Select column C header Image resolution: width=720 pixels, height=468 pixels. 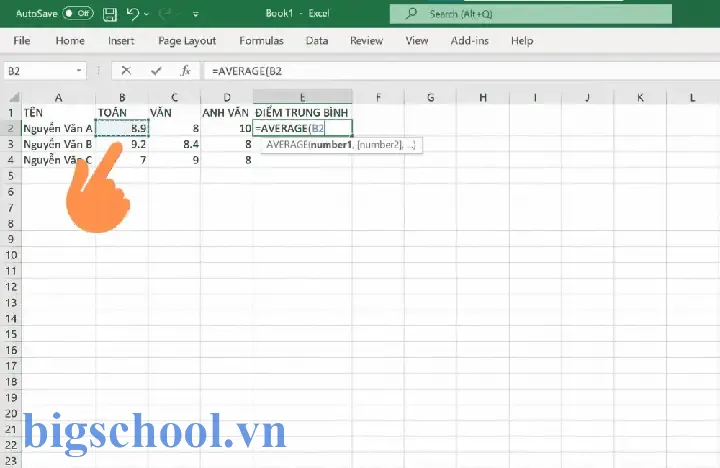pos(174,97)
